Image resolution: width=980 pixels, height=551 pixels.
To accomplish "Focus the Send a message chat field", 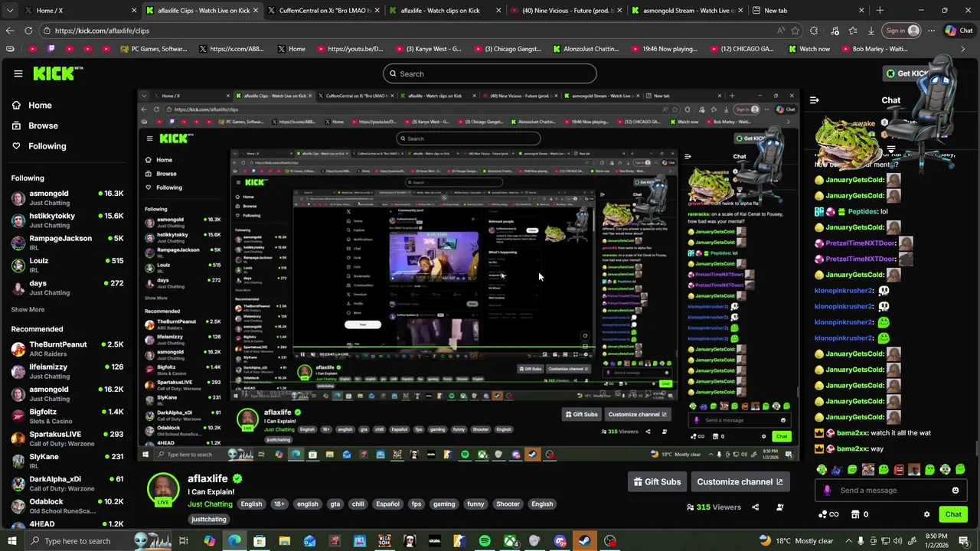I will pos(892,491).
